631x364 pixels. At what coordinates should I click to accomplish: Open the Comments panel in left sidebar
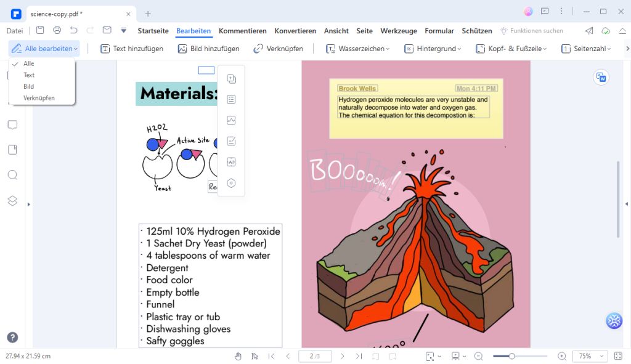12,125
